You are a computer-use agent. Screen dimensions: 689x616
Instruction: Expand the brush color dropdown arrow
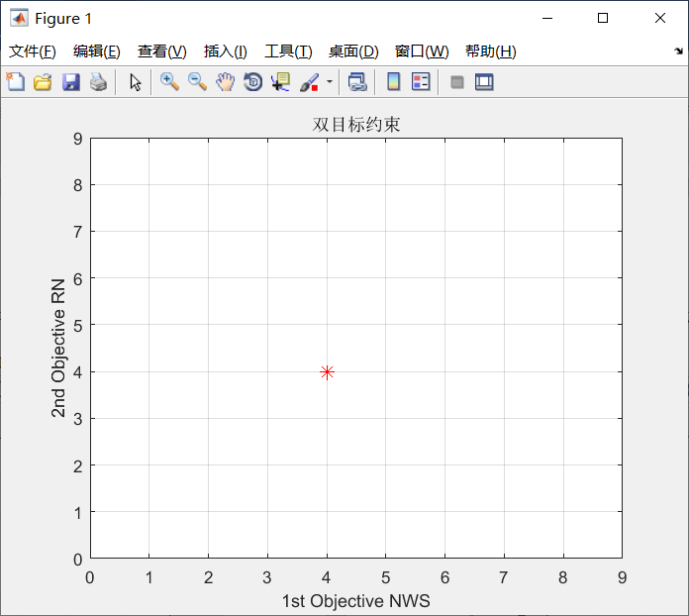[x=330, y=82]
